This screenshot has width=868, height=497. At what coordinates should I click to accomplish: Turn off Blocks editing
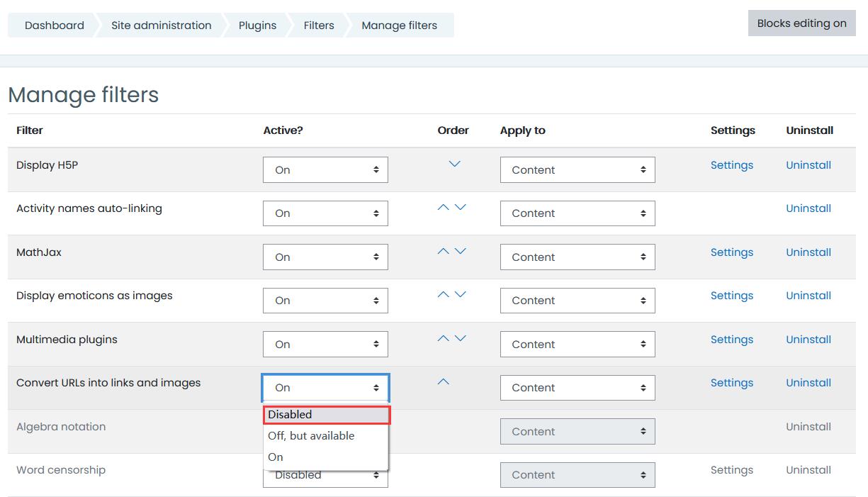(x=801, y=23)
